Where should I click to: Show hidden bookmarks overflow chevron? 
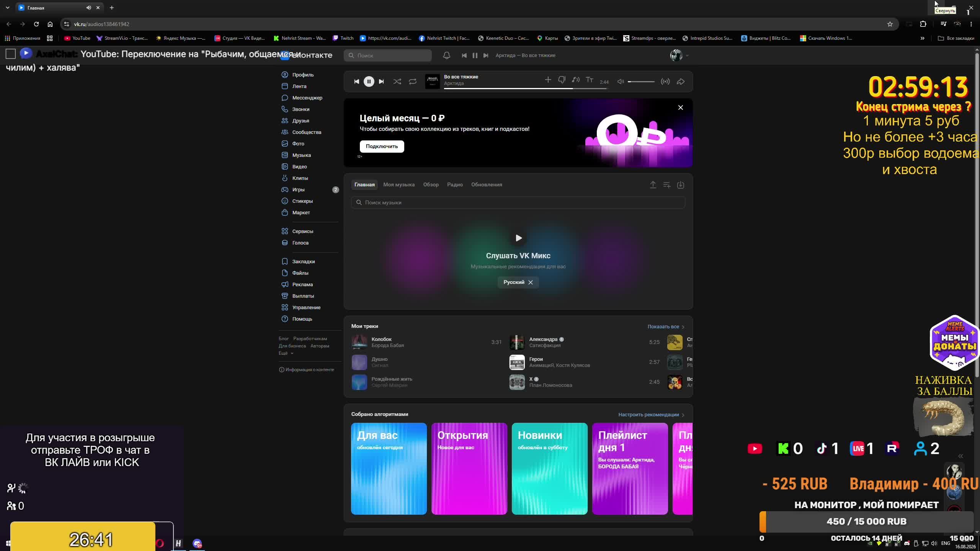[x=922, y=38]
